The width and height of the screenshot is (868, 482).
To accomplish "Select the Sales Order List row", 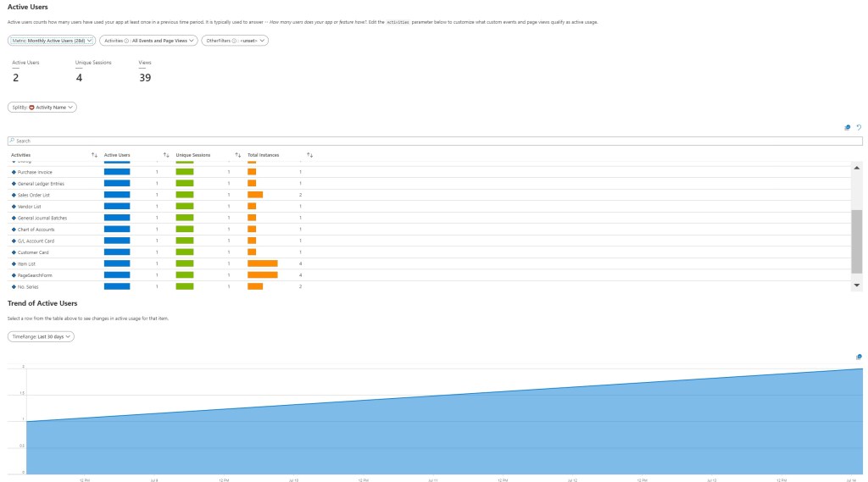I will (x=34, y=195).
